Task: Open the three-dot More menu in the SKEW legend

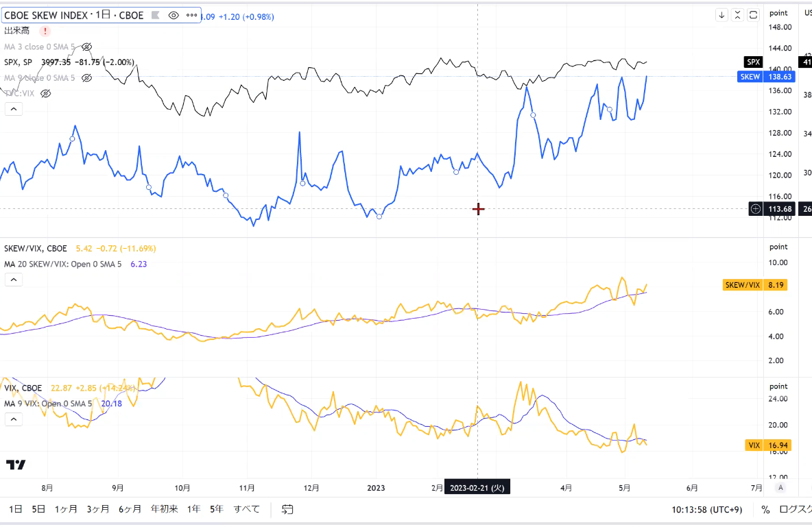Action: click(191, 16)
